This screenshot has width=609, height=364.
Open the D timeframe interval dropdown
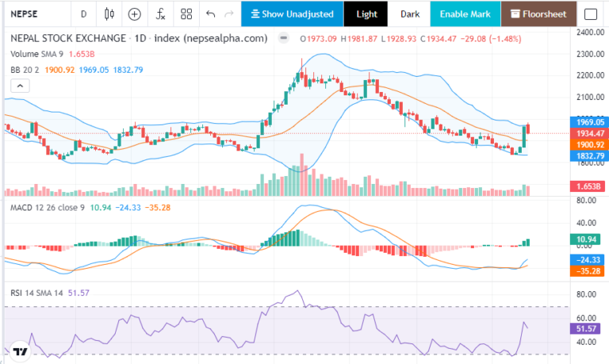[x=84, y=14]
